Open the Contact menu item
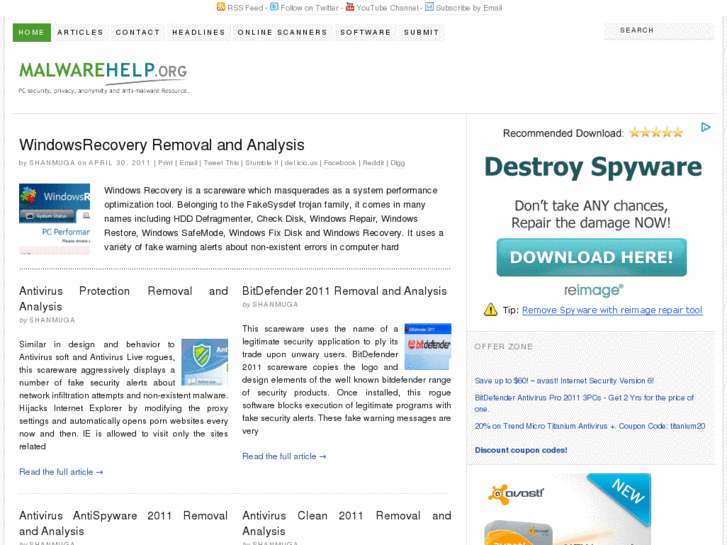This screenshot has height=545, width=727. point(138,32)
